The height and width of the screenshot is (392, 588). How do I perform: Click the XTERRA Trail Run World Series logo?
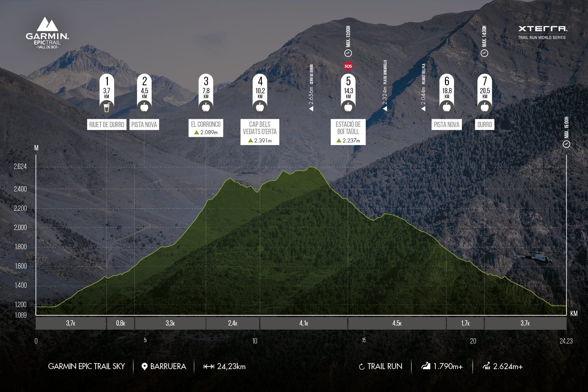tap(542, 33)
